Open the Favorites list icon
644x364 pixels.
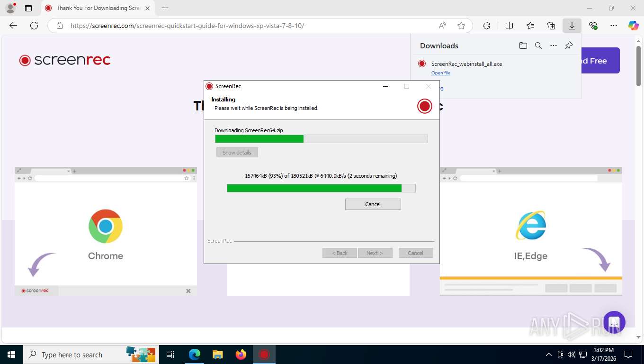(x=530, y=26)
